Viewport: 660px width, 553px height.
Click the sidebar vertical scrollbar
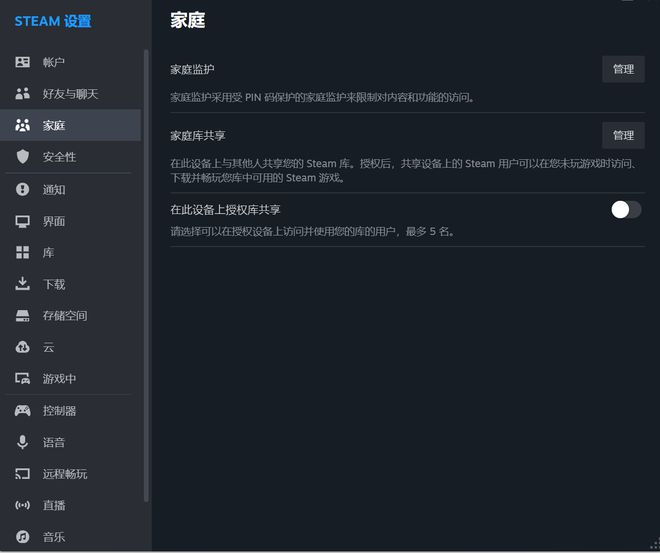click(x=146, y=276)
